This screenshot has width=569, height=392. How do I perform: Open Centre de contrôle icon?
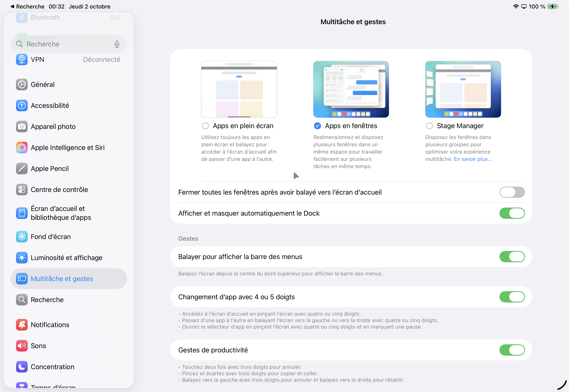coord(22,190)
